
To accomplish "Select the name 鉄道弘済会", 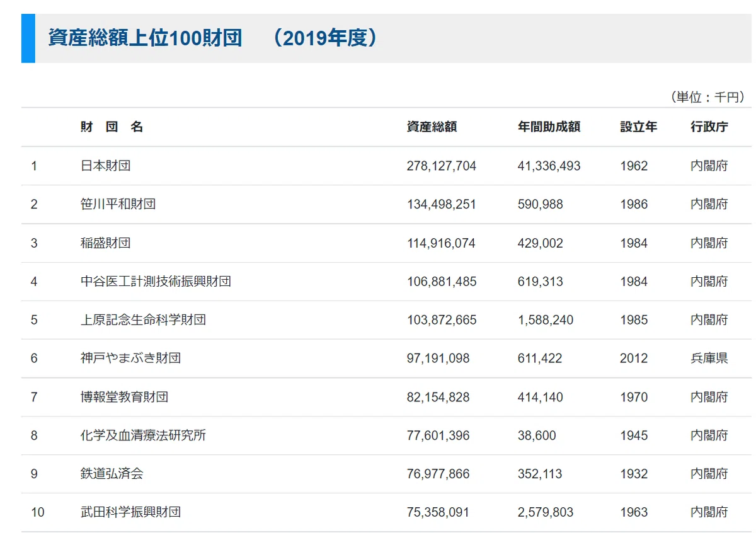I will click(x=112, y=474).
